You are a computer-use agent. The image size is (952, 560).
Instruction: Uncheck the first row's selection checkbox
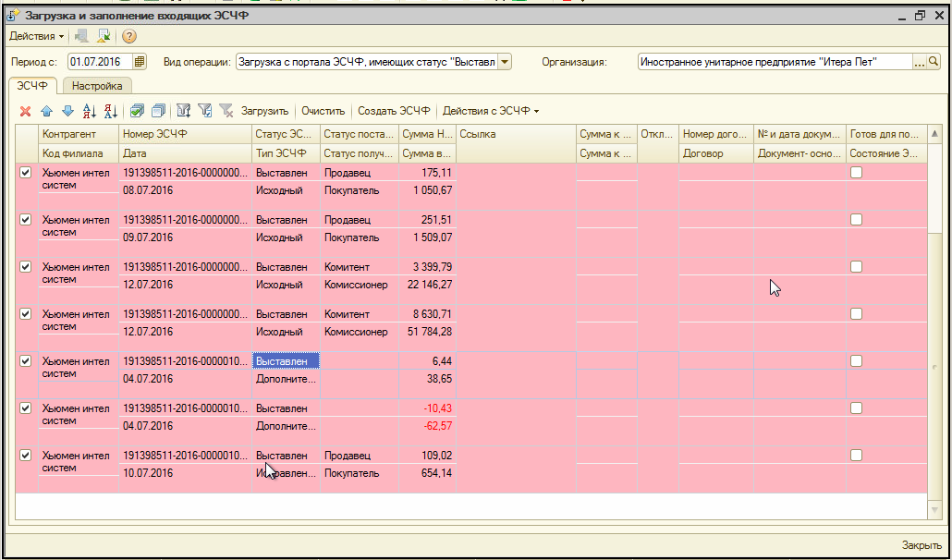pos(26,173)
